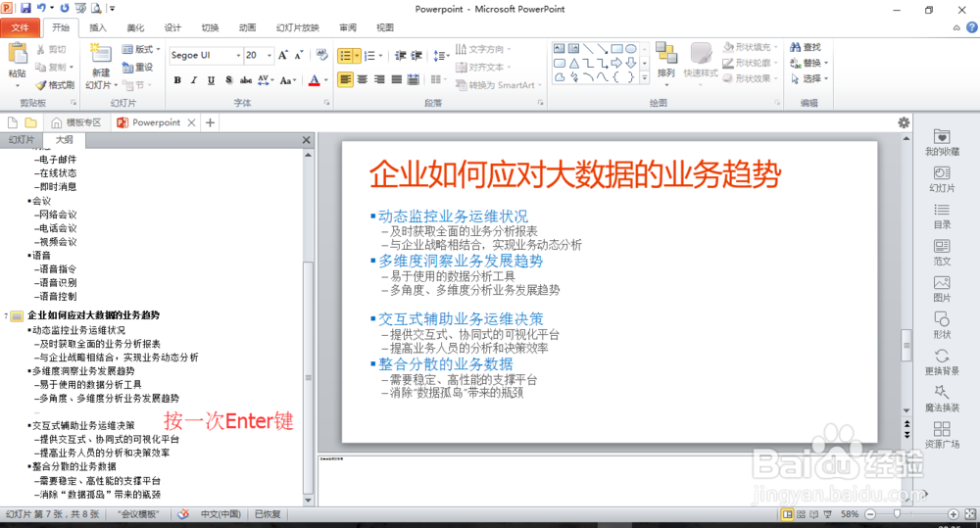Select the straight line shape
The image size is (980, 528).
(x=588, y=48)
